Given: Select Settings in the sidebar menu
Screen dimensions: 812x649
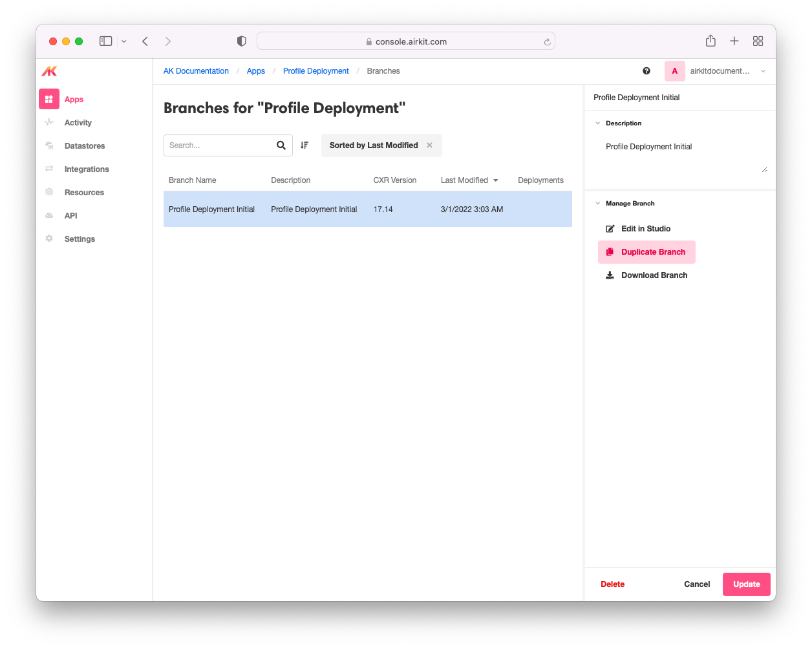Looking at the screenshot, I should (x=80, y=239).
